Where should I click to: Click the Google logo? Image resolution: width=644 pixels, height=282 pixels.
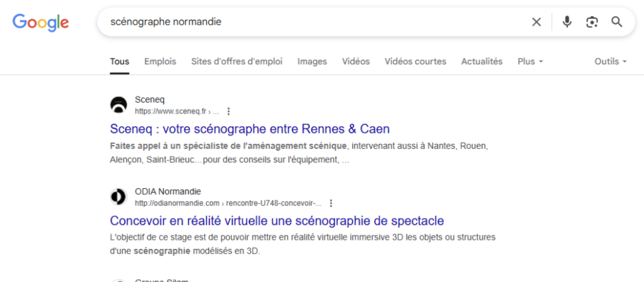pos(41,22)
